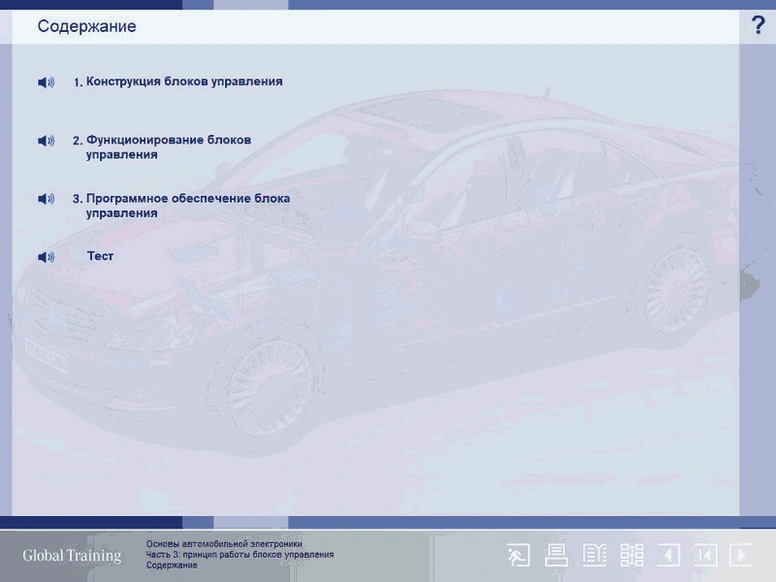This screenshot has width=776, height=582.
Task: Open the course structure map icon
Action: point(632,555)
